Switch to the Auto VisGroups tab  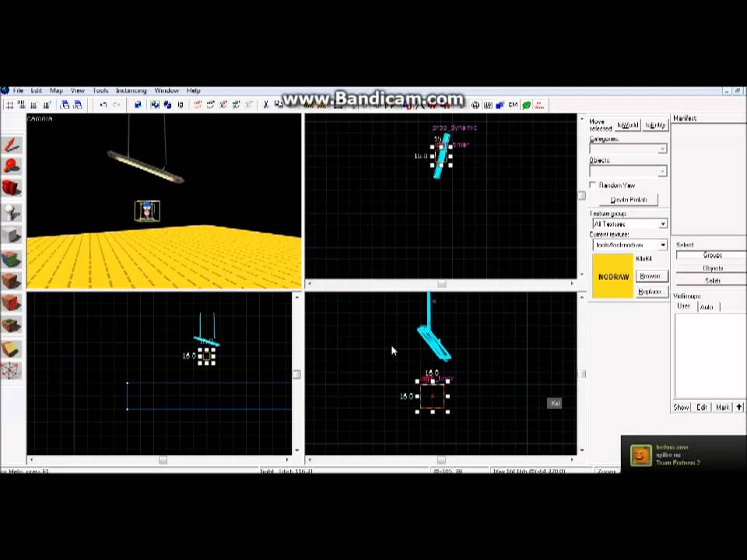coord(707,307)
